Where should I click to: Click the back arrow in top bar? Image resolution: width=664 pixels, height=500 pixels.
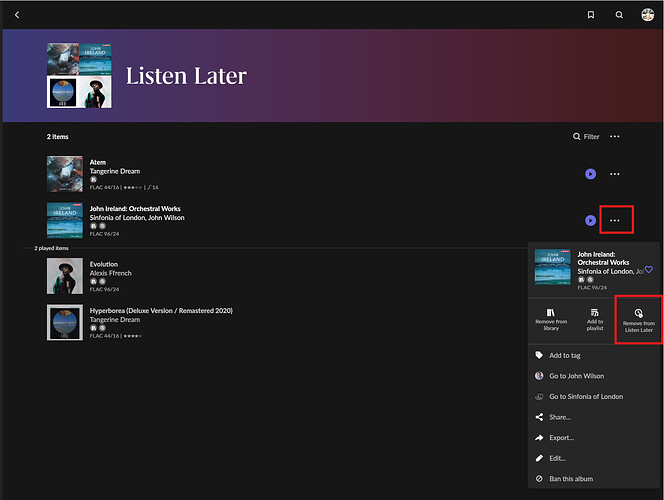pyautogui.click(x=17, y=15)
